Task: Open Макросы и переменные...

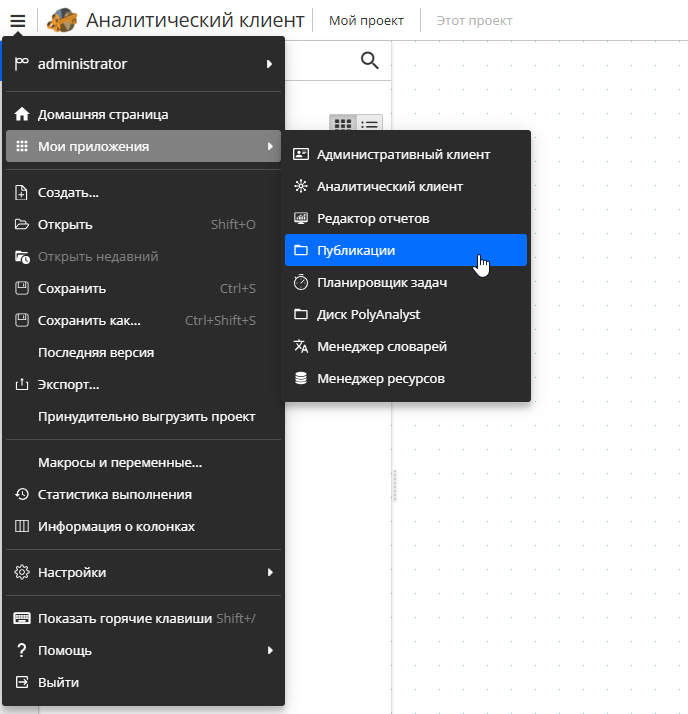Action: pos(143,463)
